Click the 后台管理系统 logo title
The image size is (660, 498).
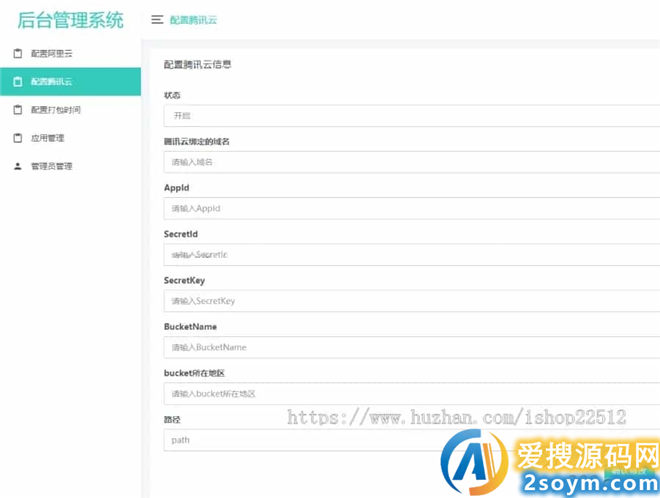tap(70, 20)
